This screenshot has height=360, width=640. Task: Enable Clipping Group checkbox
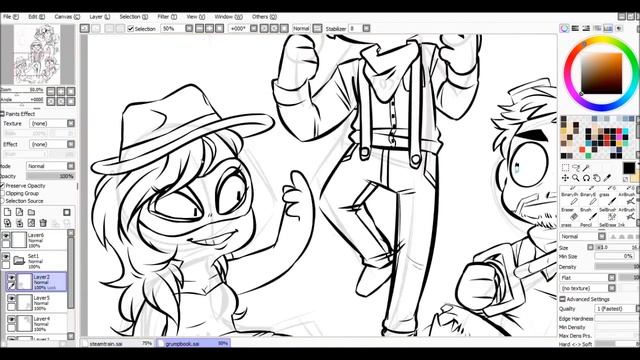[2, 193]
